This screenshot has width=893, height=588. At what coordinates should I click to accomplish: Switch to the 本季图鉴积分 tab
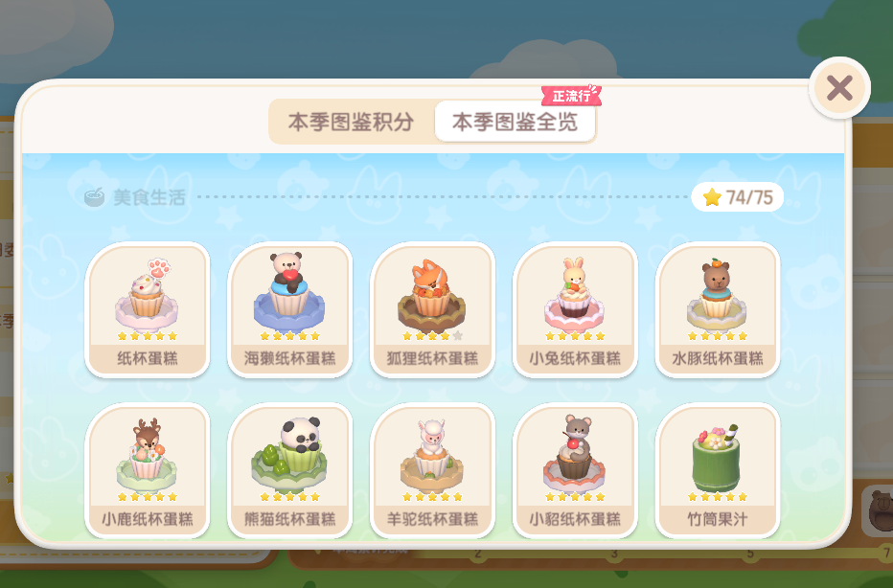pos(351,122)
